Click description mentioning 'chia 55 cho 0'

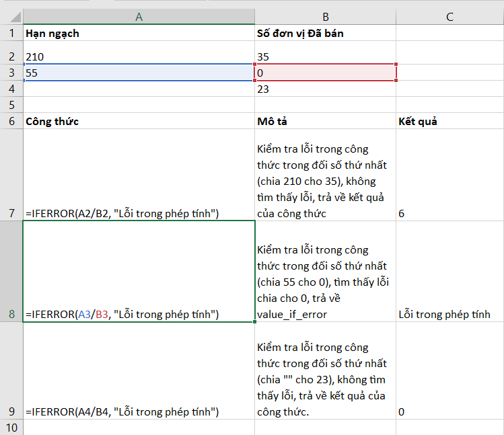click(325, 272)
